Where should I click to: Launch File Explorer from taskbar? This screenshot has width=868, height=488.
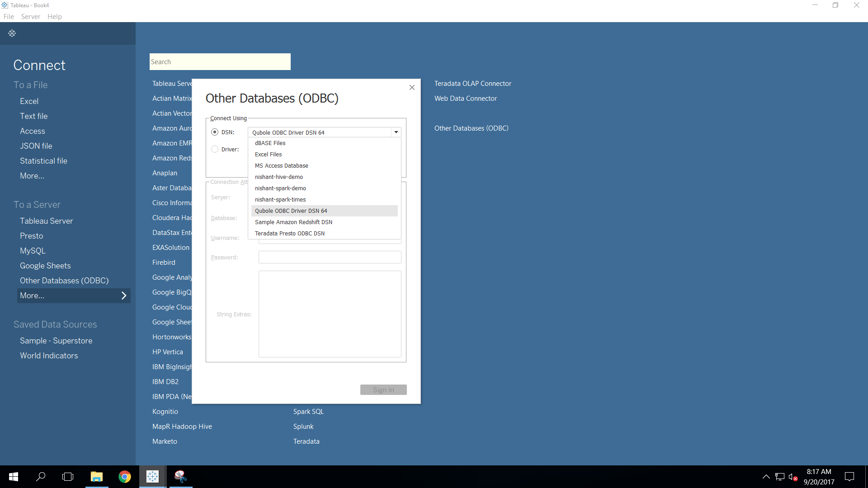(97, 477)
